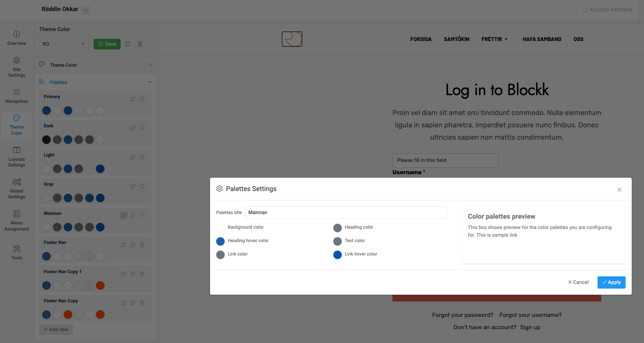Pick the Link hover color swatch
The width and height of the screenshot is (644, 343).
click(338, 255)
